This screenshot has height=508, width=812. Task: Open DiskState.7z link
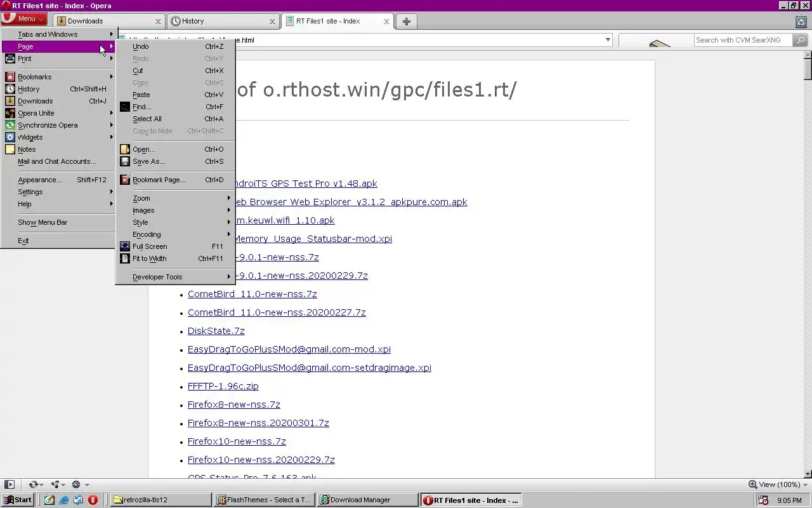[216, 331]
